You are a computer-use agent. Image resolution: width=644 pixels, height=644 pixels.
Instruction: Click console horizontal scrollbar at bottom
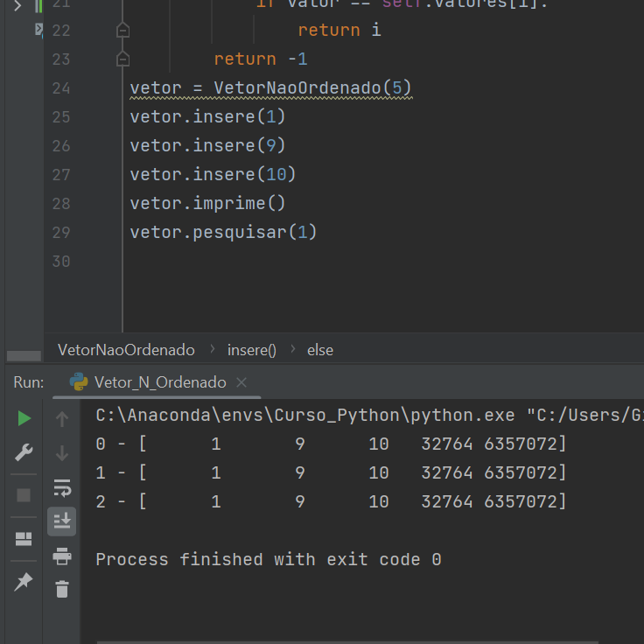click(347, 642)
